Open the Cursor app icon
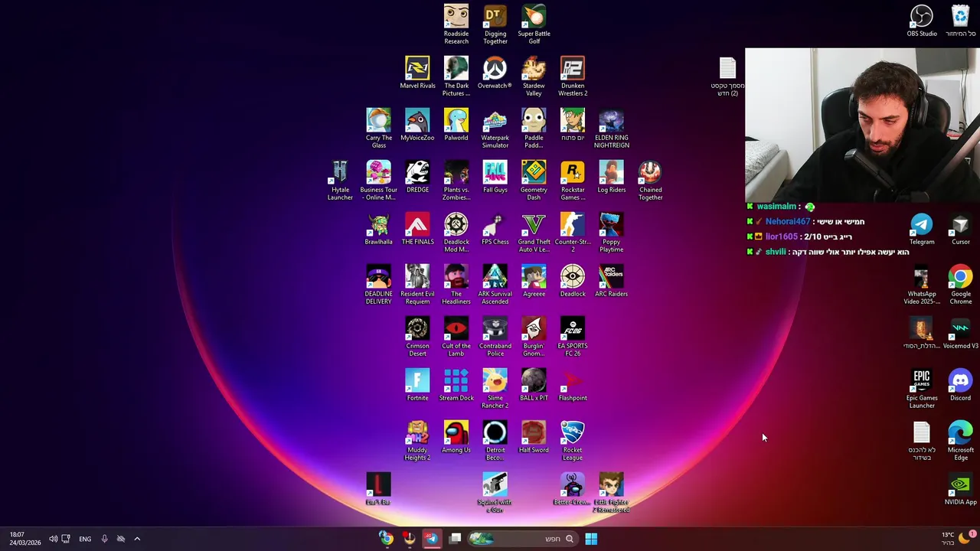Screen dimensions: 980x551 point(960,229)
